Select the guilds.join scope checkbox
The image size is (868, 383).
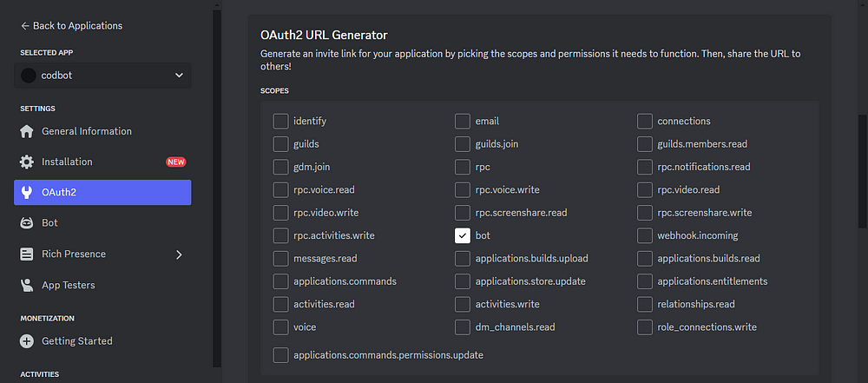point(463,144)
